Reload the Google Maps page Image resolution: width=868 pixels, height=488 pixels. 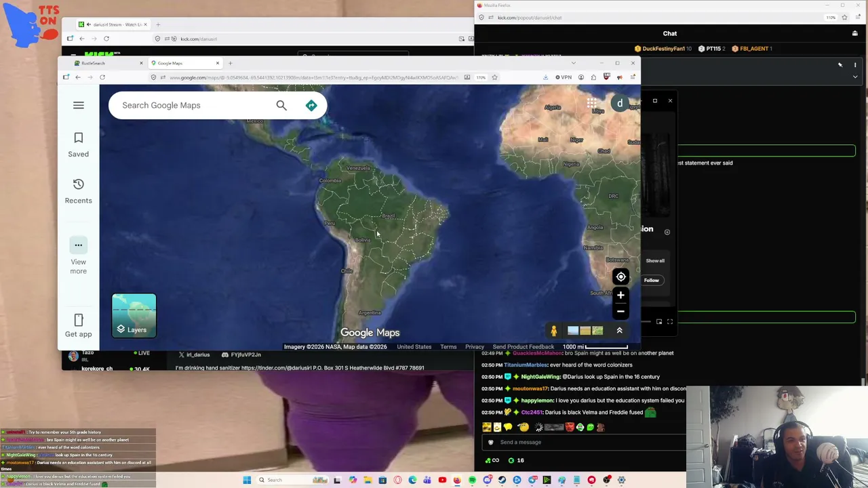(x=102, y=77)
